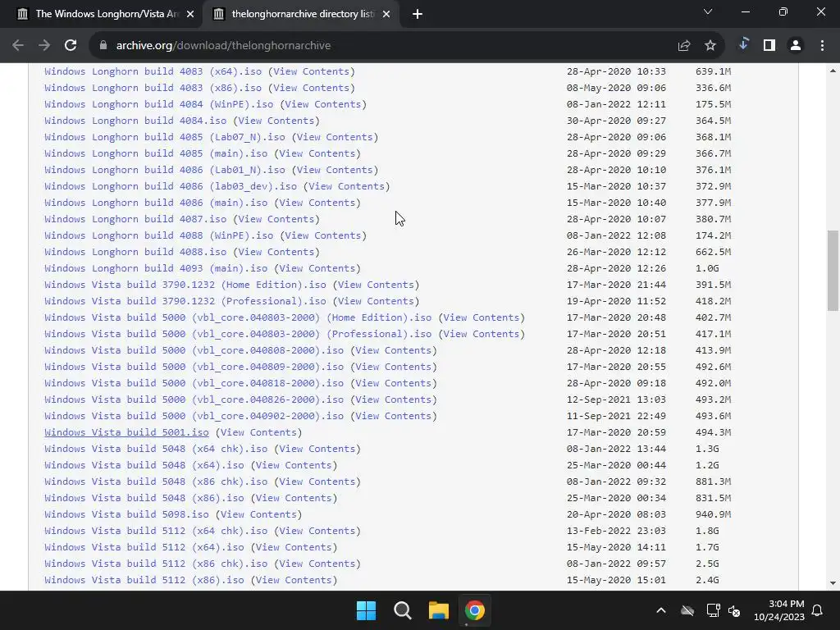Open a new browser tab

point(418,14)
